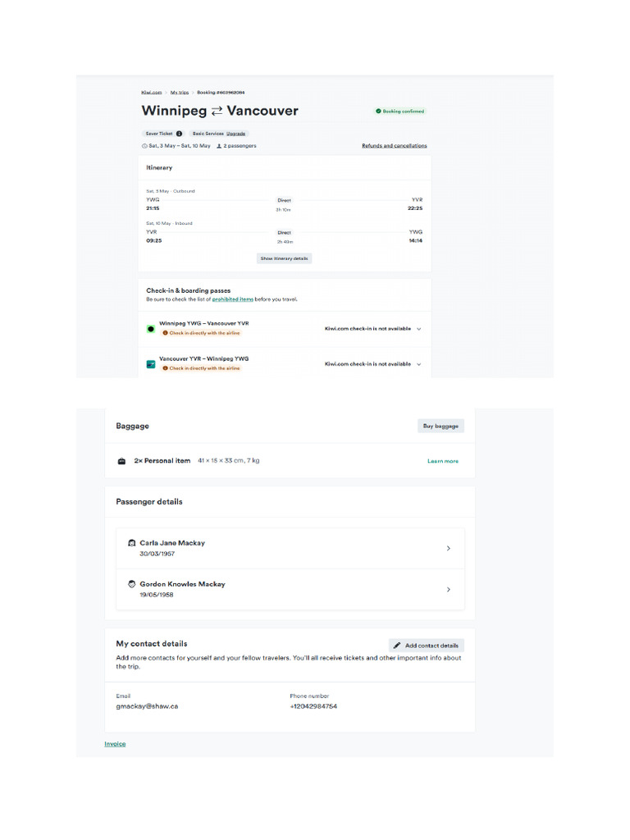Expand Vancouver–Winnipeg check-in details chevron
Viewport: 630px width, 840px height.
coord(419,363)
